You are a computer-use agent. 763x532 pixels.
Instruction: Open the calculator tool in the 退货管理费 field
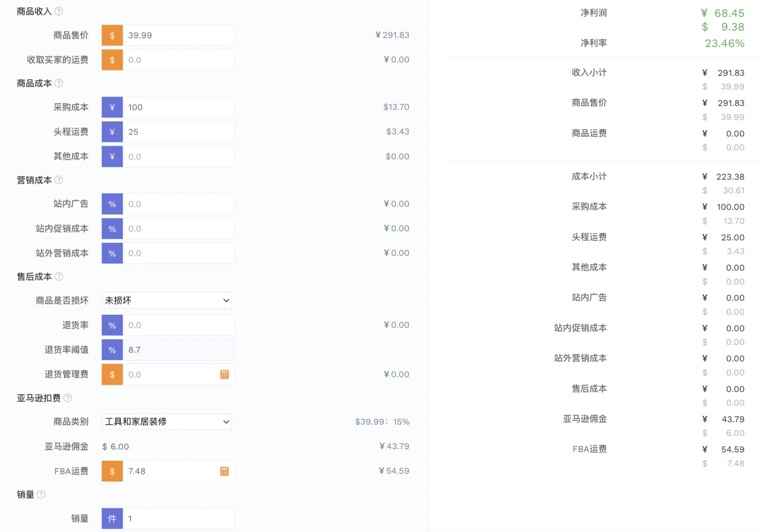pos(225,374)
